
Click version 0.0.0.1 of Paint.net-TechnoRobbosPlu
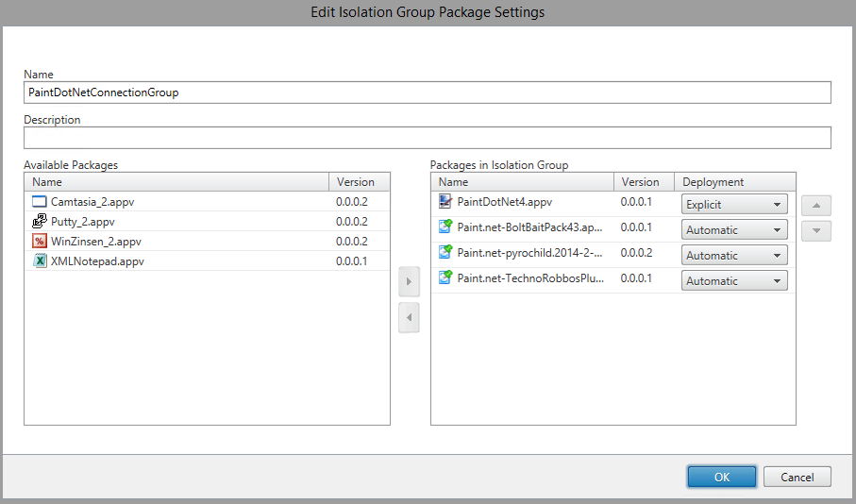(x=636, y=277)
